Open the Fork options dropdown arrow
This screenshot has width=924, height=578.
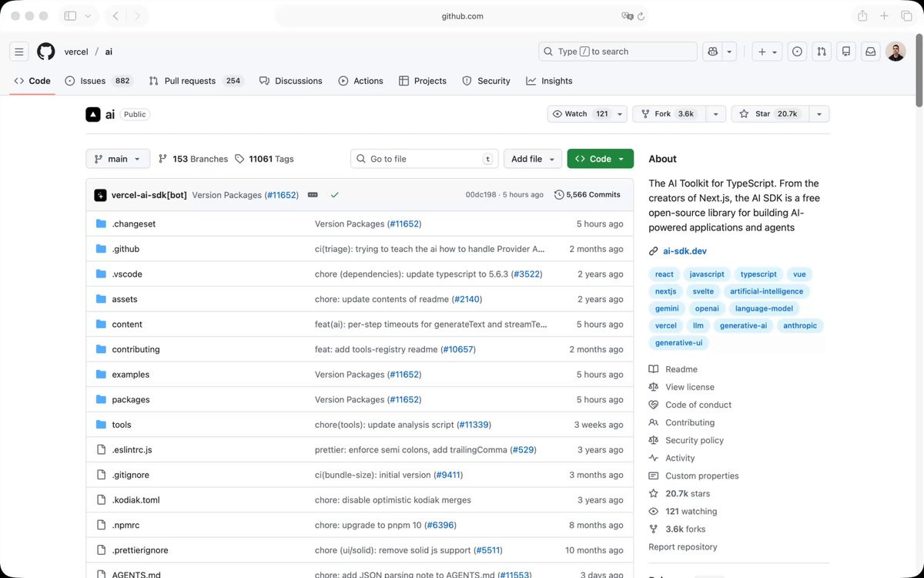(716, 114)
